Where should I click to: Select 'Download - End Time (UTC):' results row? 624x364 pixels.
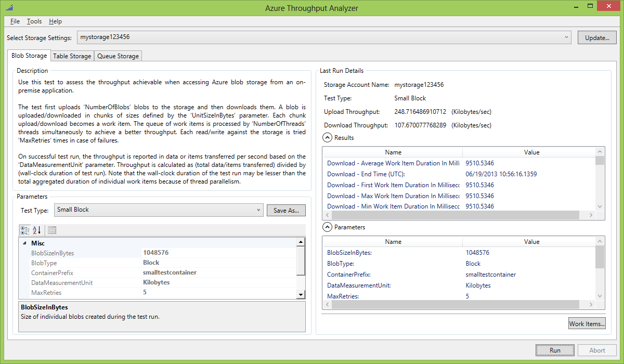tap(459, 174)
